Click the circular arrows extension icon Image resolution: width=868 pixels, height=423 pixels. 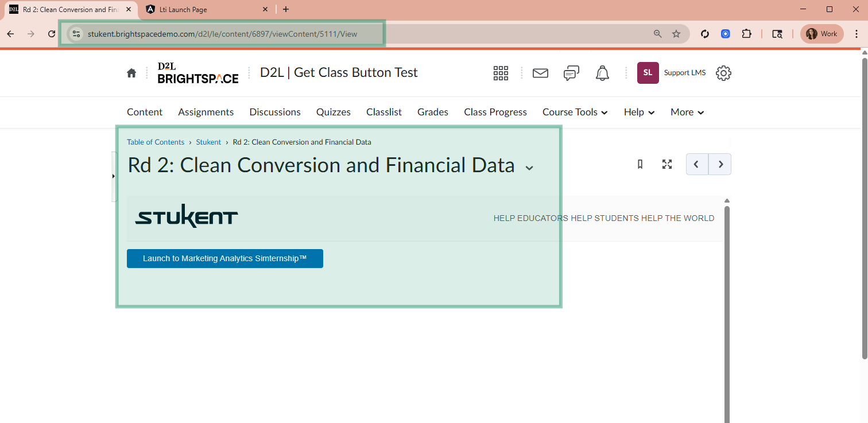pyautogui.click(x=705, y=34)
